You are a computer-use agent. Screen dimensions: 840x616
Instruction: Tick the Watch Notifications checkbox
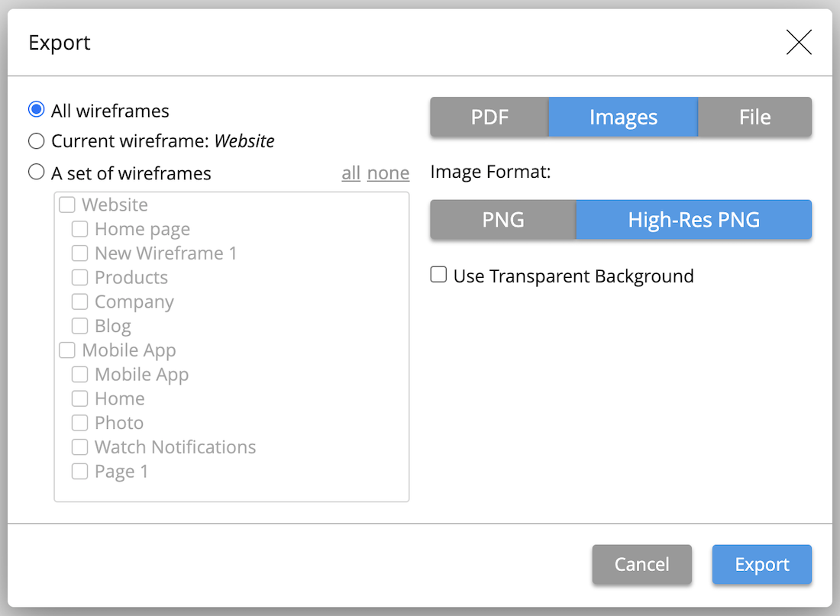click(80, 447)
